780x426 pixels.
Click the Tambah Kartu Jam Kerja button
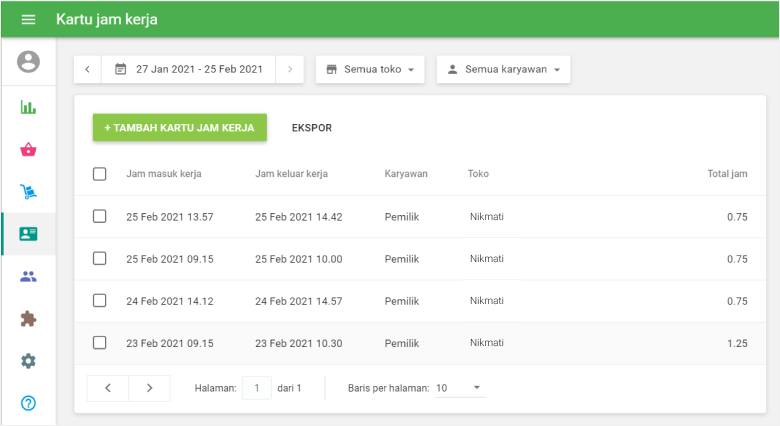[x=180, y=128]
